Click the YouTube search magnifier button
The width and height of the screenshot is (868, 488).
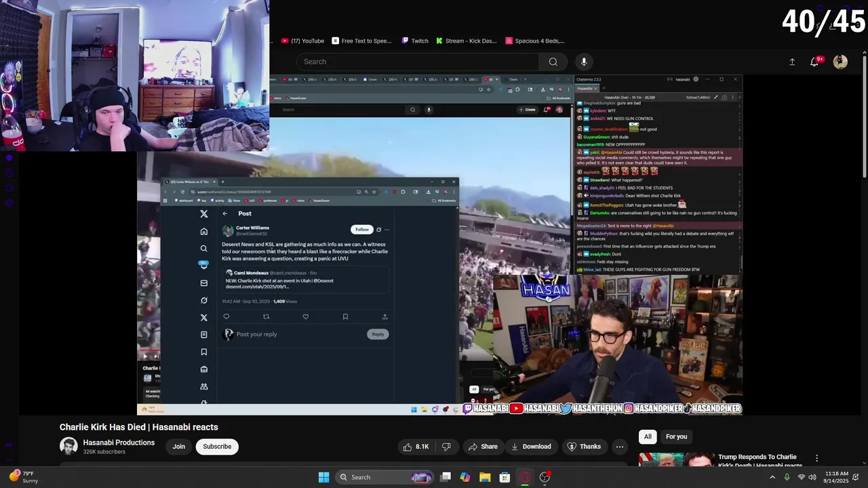pos(553,62)
